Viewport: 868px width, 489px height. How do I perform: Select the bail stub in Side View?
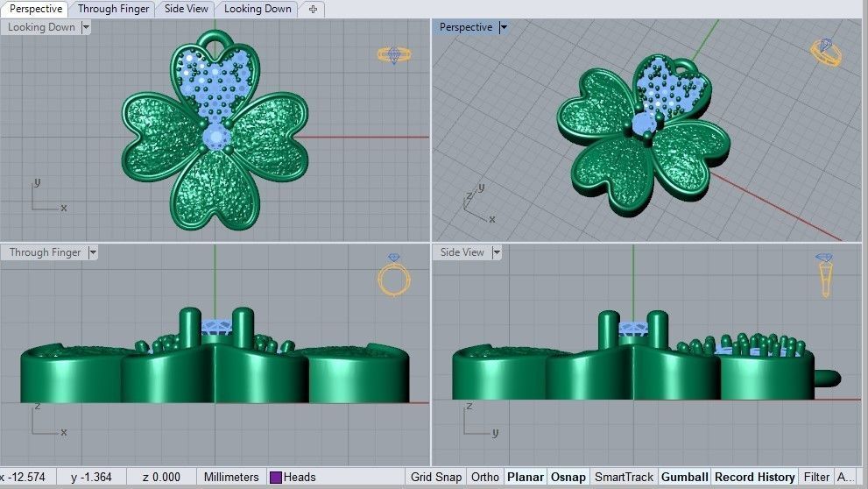click(828, 379)
